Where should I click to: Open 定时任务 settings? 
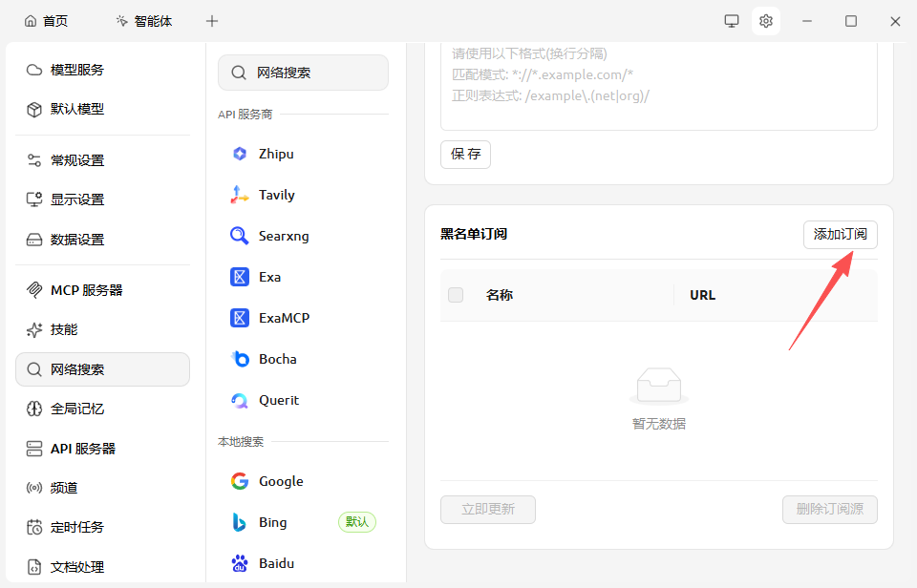103,527
